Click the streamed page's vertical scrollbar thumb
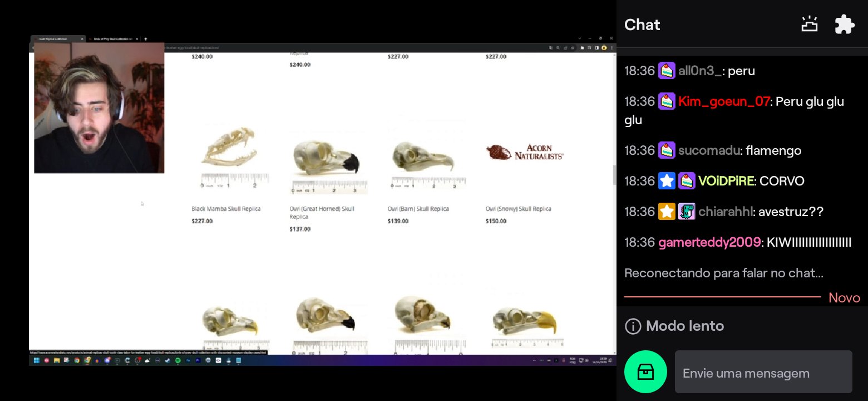 tap(614, 175)
